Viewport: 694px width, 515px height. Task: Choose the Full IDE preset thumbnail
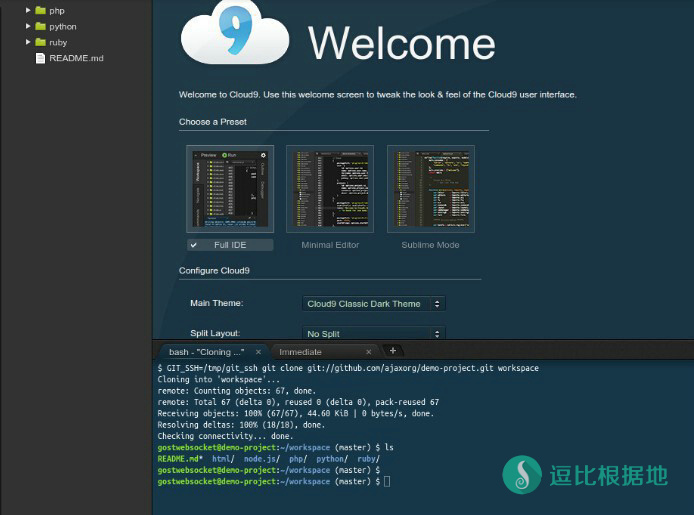click(230, 189)
